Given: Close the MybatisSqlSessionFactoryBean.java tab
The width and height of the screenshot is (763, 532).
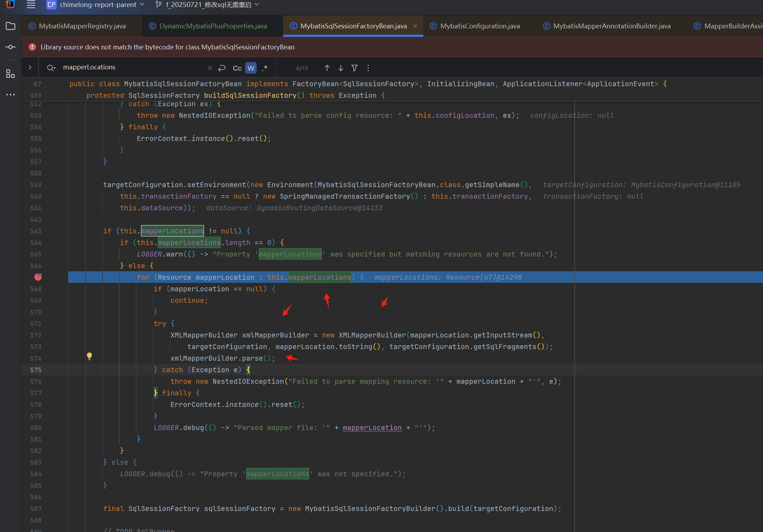Looking at the screenshot, I should (x=415, y=26).
